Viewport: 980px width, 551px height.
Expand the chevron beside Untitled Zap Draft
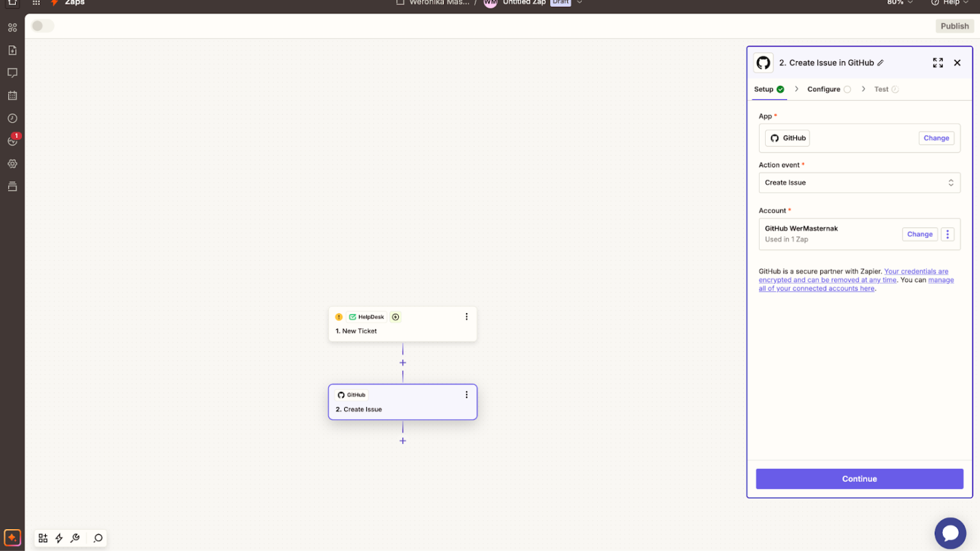[x=579, y=3]
